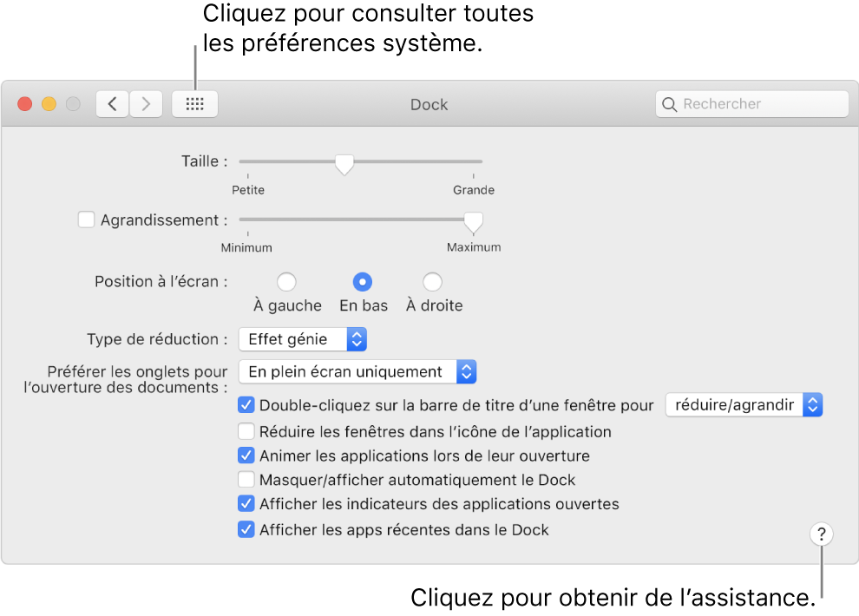Check Masquer/afficher automatiquement le Dock
859x616 pixels.
[246, 480]
